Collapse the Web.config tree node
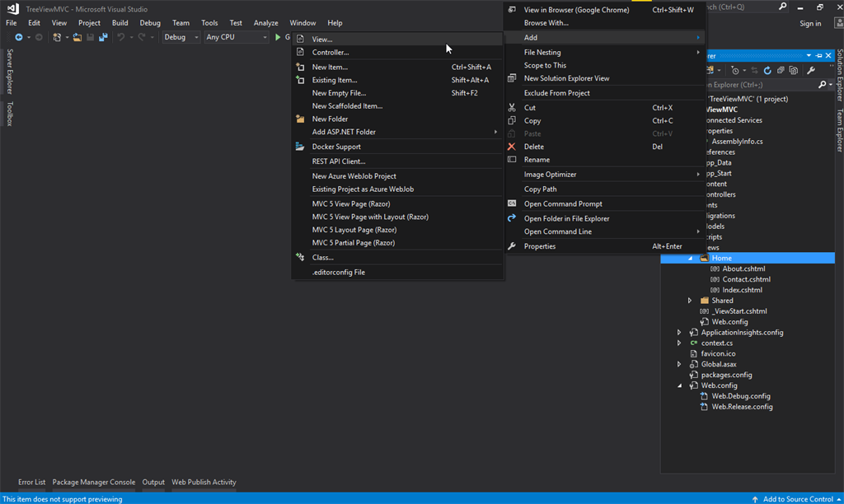 click(680, 385)
